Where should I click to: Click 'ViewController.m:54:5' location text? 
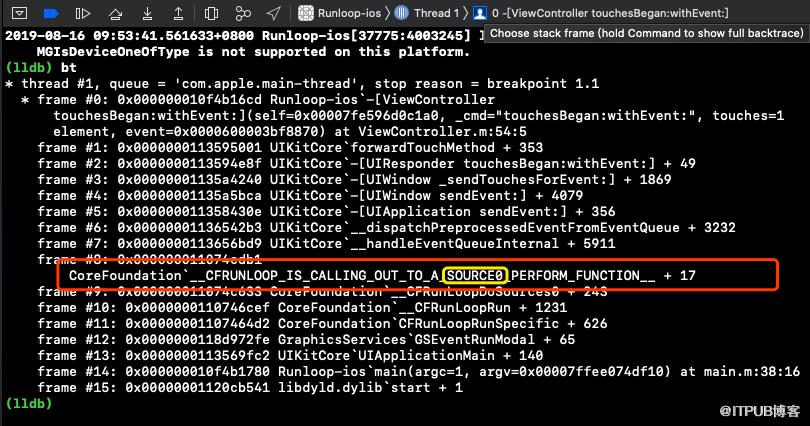[x=442, y=132]
